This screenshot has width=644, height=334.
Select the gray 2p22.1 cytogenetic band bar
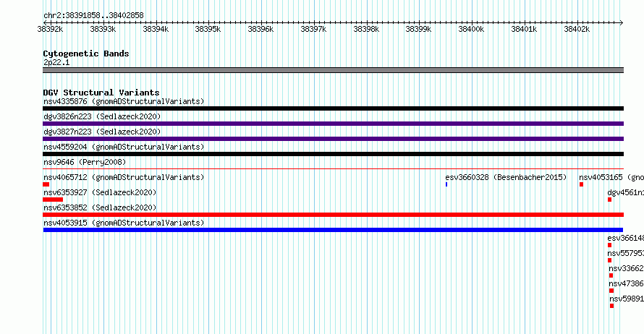[333, 70]
